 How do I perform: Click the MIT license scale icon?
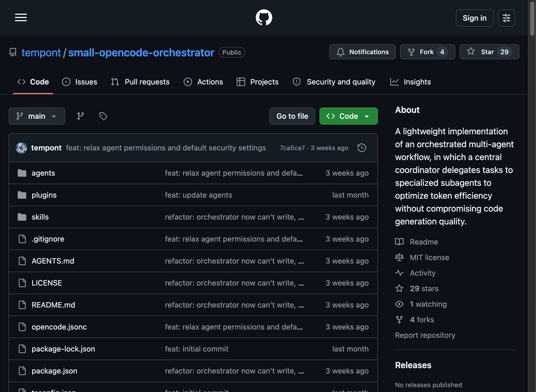[399, 257]
